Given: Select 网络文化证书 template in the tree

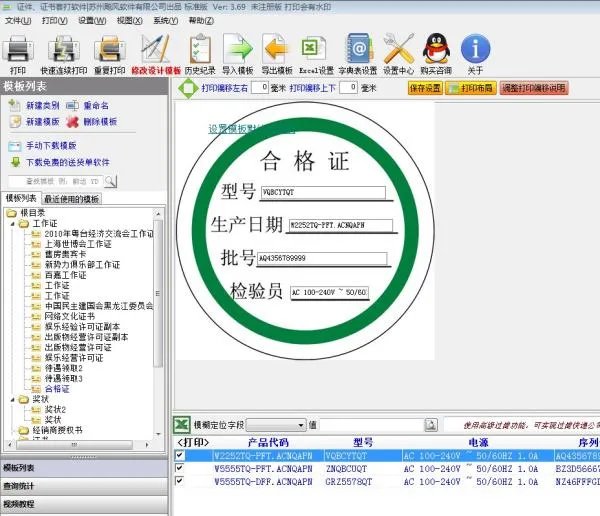Looking at the screenshot, I should pos(70,317).
